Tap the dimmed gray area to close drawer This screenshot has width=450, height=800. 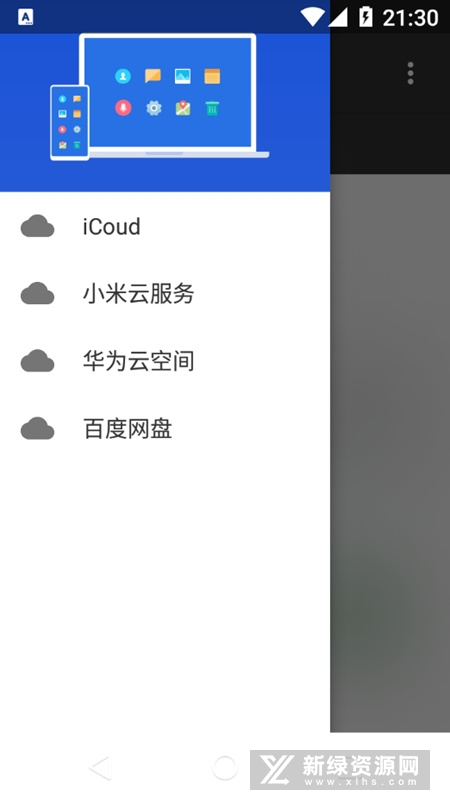coord(390,453)
